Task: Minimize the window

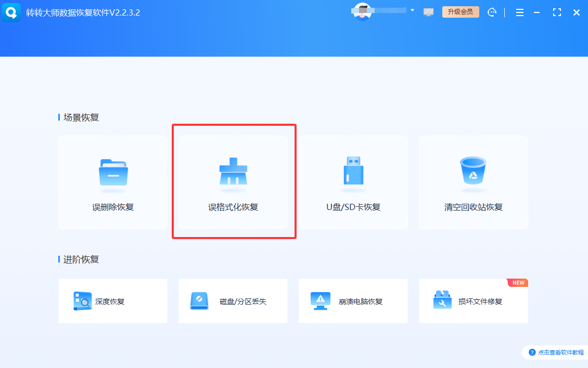Action: coord(537,13)
